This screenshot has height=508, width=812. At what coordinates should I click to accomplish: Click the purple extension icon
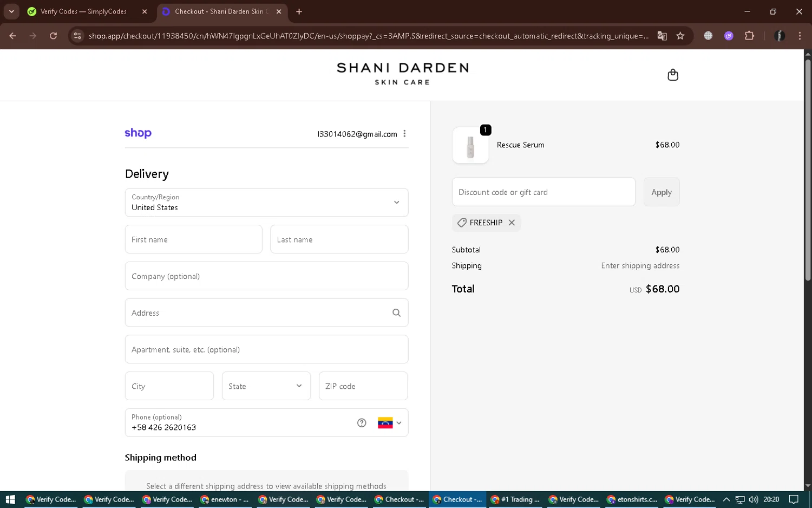pyautogui.click(x=729, y=36)
